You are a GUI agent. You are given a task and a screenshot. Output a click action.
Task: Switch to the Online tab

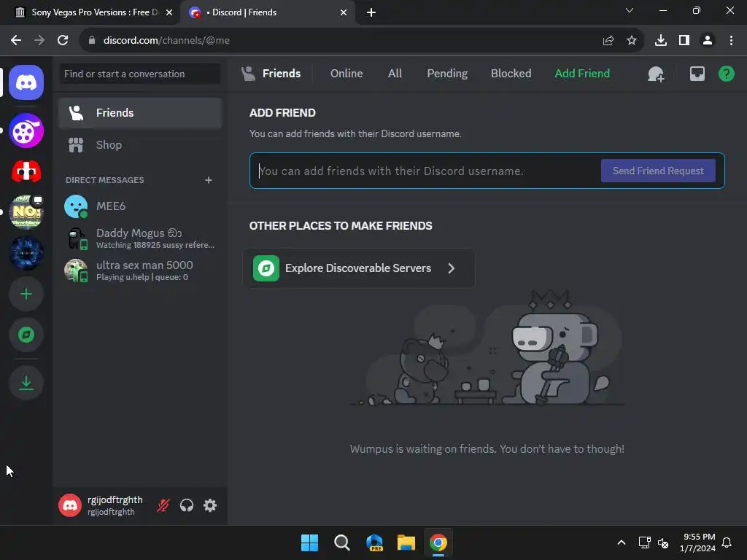347,74
